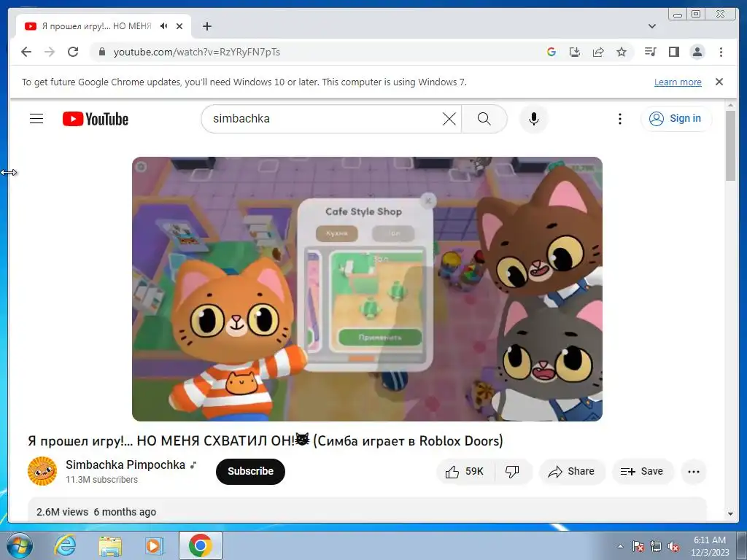Click the Chrome taskbar button
747x560 pixels.
[201, 545]
